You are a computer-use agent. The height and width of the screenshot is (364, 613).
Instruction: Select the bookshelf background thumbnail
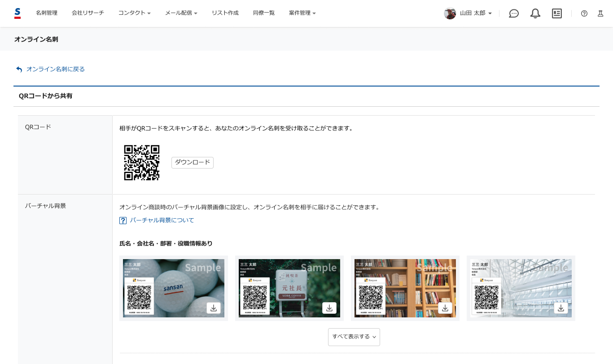coord(405,288)
